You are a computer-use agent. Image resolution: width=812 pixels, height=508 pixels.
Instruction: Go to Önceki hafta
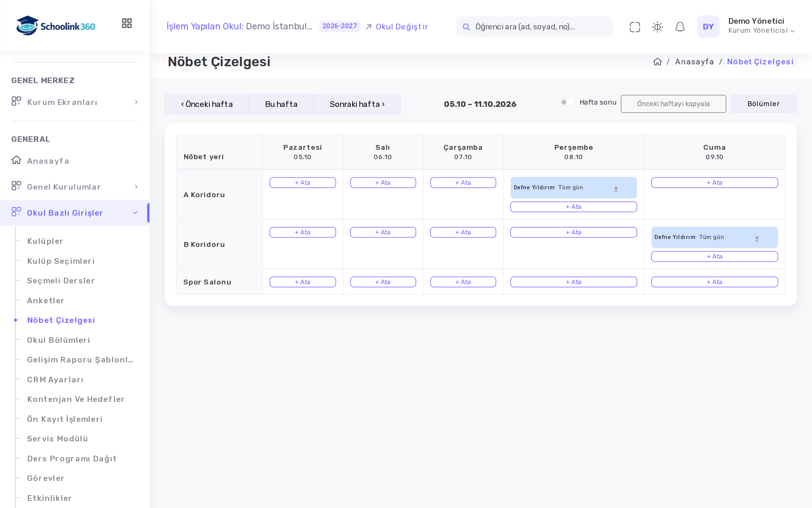pyautogui.click(x=207, y=104)
